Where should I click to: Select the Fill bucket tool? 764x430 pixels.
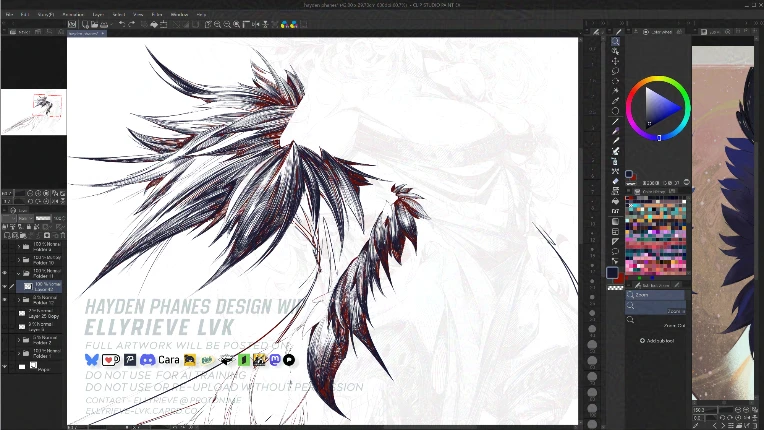(615, 201)
